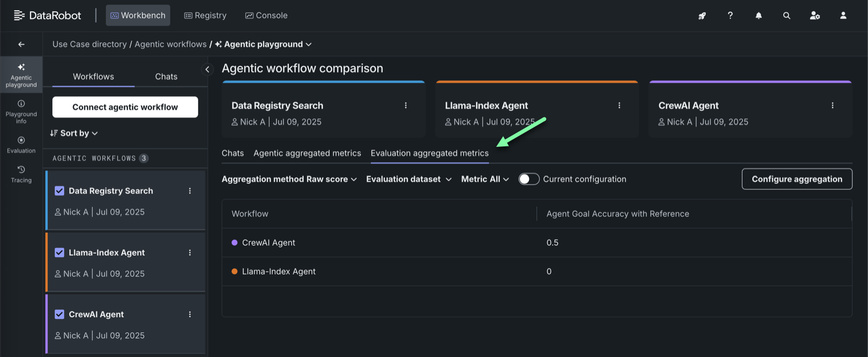Open notifications bell icon
The image size is (868, 357).
(x=759, y=16)
